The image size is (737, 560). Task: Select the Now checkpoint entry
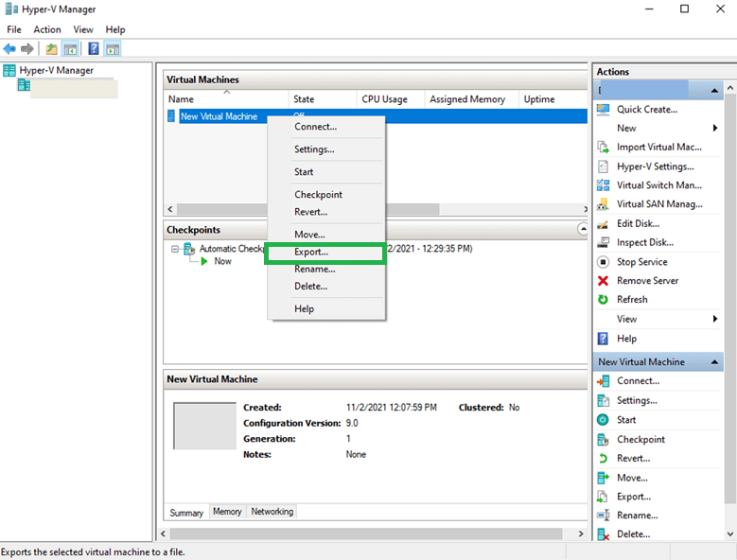(x=222, y=261)
